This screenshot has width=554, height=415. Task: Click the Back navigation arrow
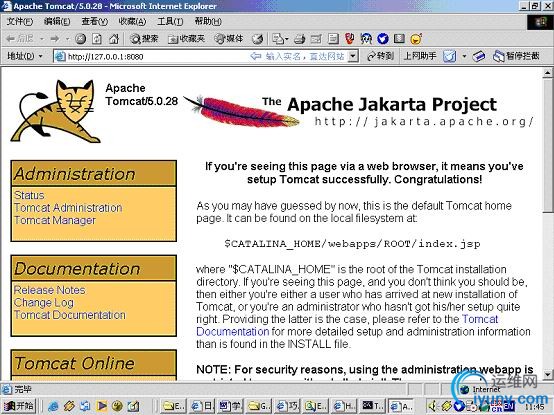coord(20,38)
